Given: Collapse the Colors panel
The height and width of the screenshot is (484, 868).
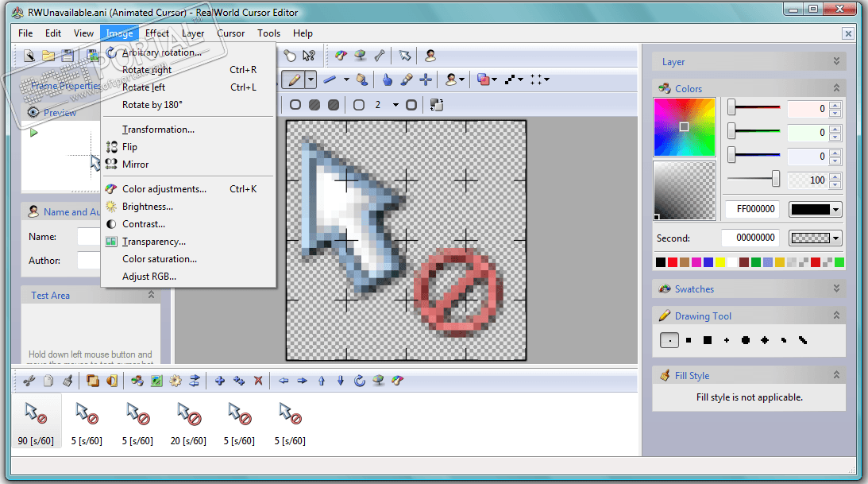Looking at the screenshot, I should point(836,88).
